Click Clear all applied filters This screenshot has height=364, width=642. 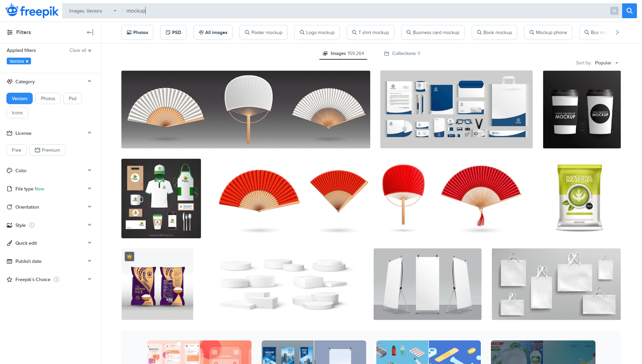(x=80, y=51)
